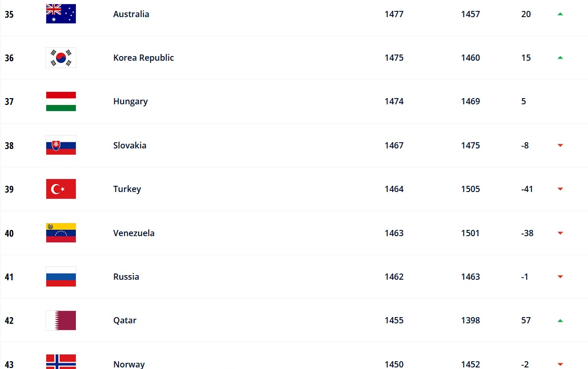
Task: Click the Hungary flag icon
Action: 61,101
